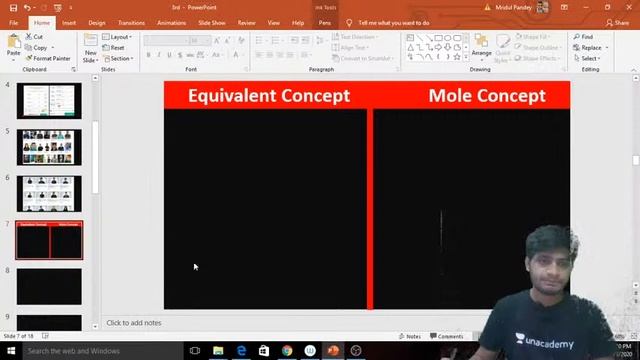The width and height of the screenshot is (640, 360).
Task: Select the rectangle shape in the gallery
Action: [x=438, y=38]
